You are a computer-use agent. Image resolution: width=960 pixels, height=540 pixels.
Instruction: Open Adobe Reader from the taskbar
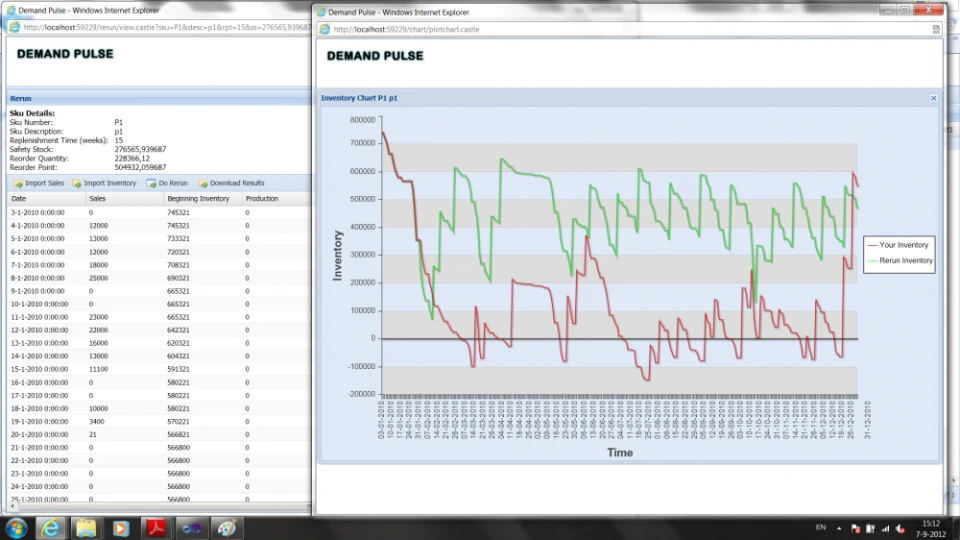click(x=156, y=528)
